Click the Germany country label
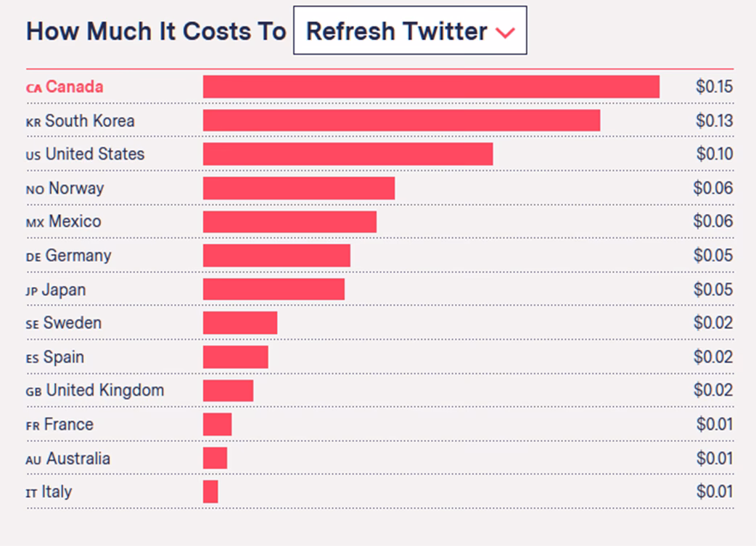This screenshot has width=756, height=546. click(x=69, y=256)
